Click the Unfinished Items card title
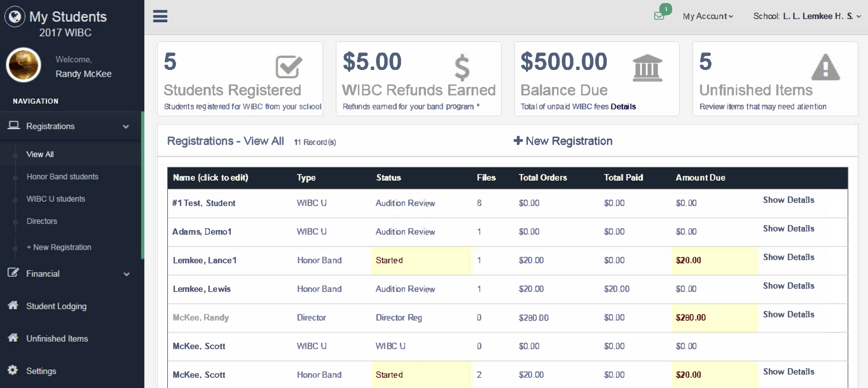Image resolution: width=868 pixels, height=388 pixels. click(756, 90)
